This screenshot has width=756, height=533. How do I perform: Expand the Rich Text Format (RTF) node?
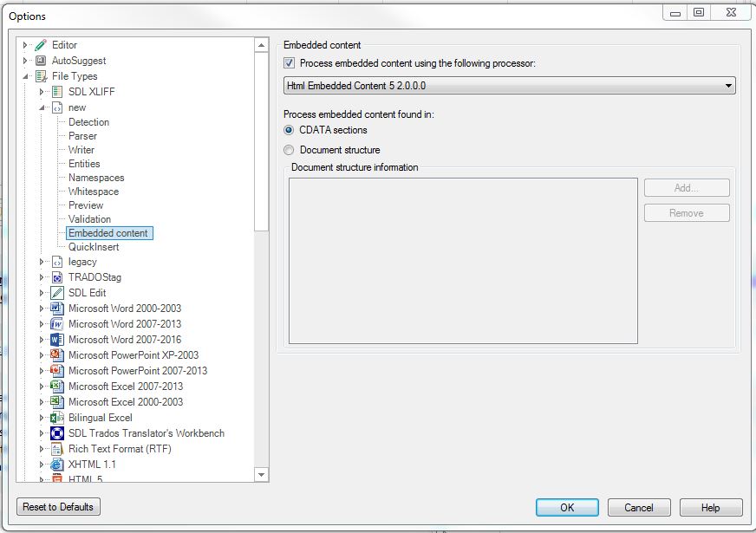click(x=42, y=449)
